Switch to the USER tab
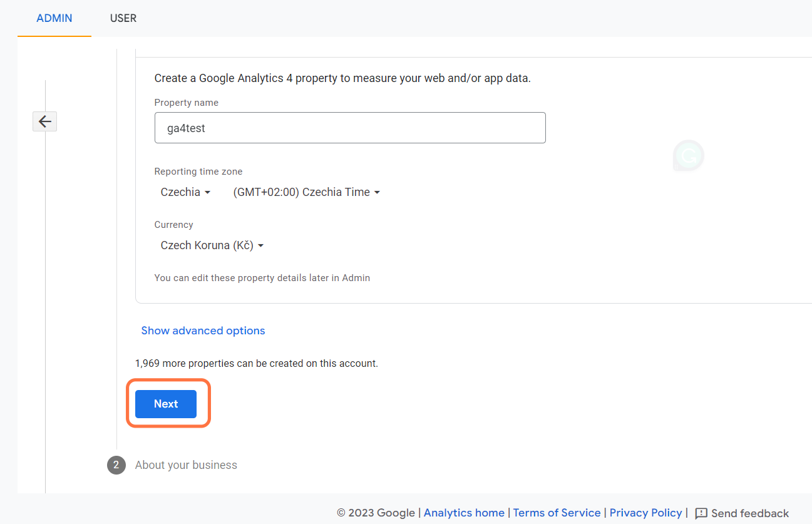 123,18
